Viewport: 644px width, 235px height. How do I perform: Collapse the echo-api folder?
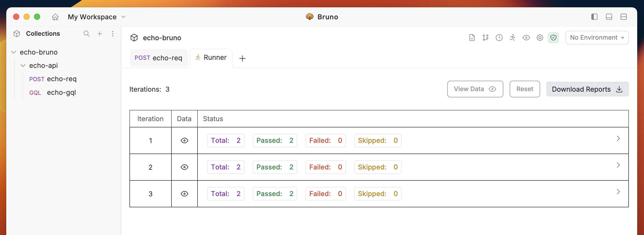point(23,65)
